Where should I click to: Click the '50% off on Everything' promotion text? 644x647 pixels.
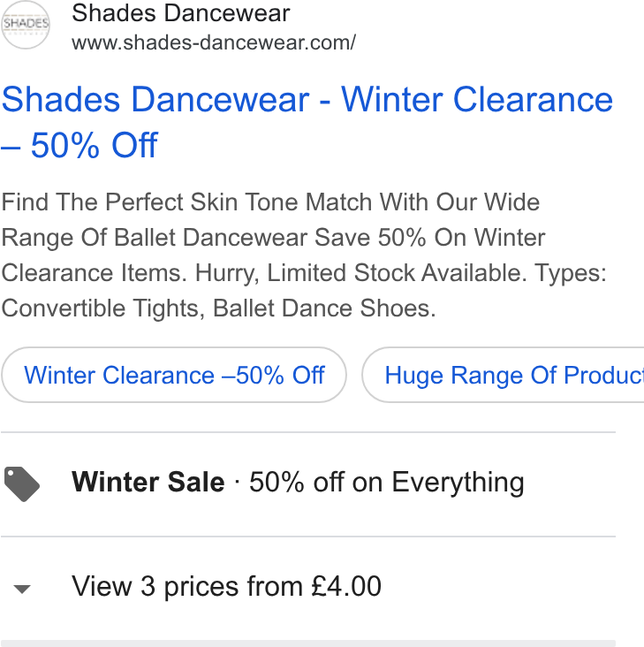pos(387,483)
